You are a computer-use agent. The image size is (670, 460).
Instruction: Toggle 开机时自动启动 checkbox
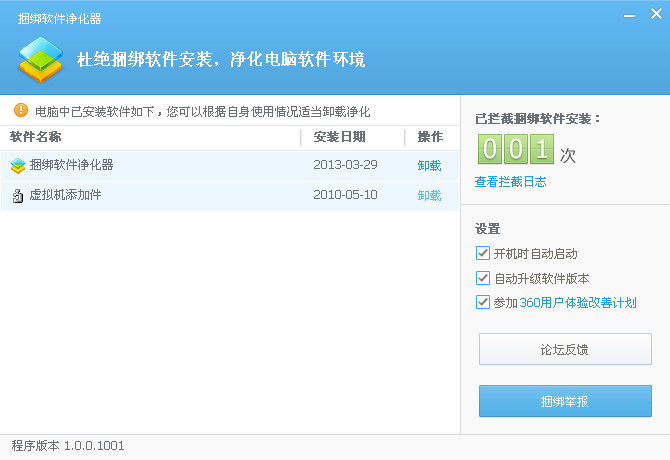(483, 253)
